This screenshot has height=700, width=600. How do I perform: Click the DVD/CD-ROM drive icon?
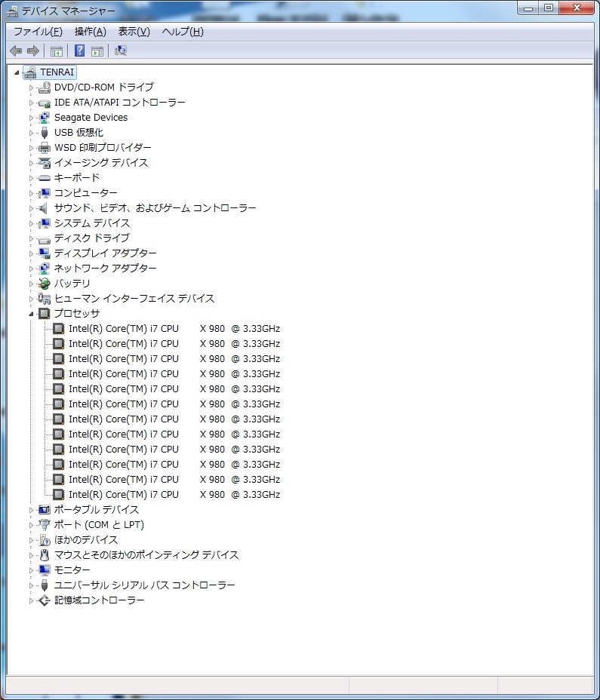tap(45, 87)
